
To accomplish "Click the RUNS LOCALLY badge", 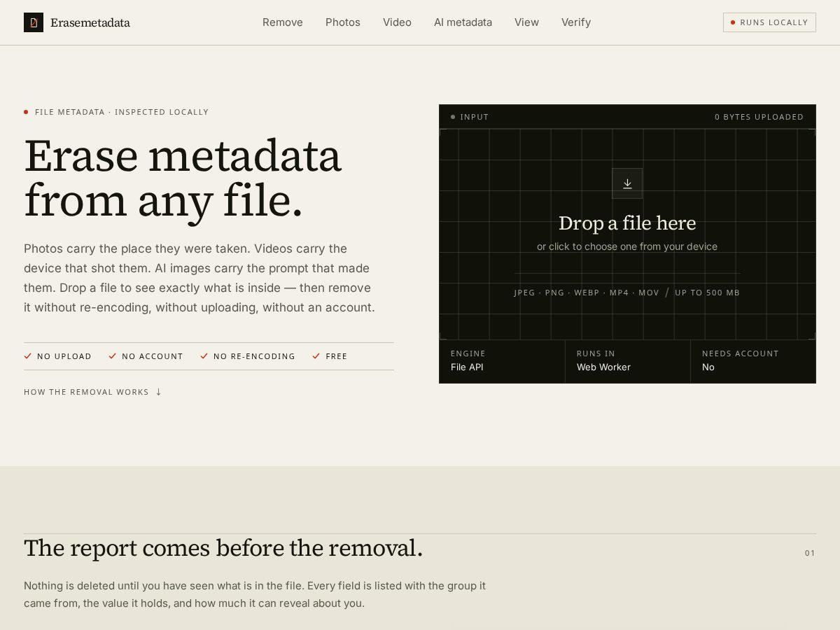I will pyautogui.click(x=769, y=22).
